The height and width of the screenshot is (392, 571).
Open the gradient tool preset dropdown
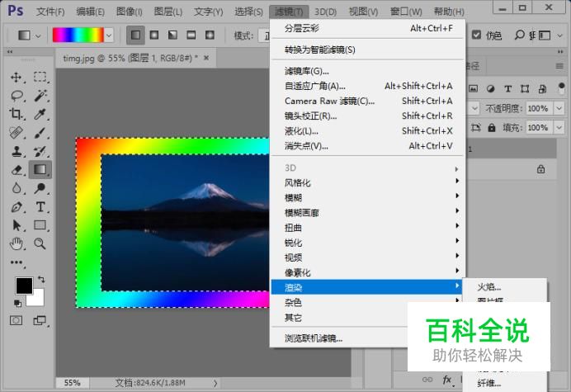click(x=38, y=35)
